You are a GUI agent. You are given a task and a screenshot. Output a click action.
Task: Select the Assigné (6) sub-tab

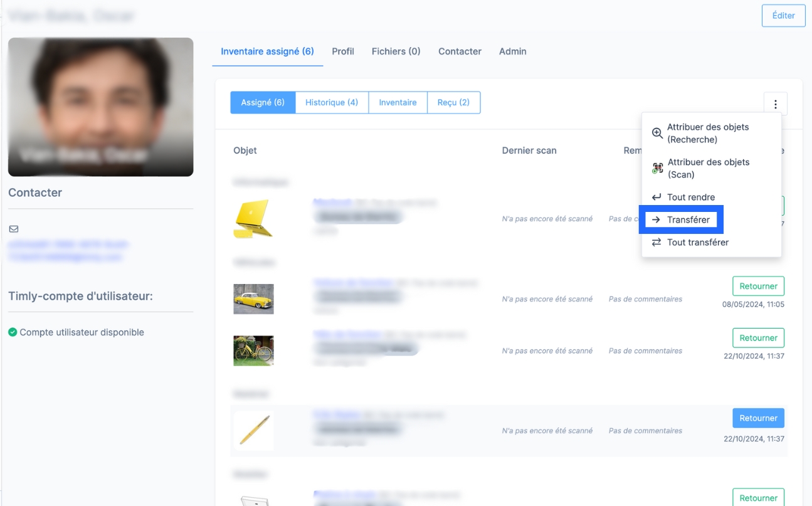[x=263, y=102]
